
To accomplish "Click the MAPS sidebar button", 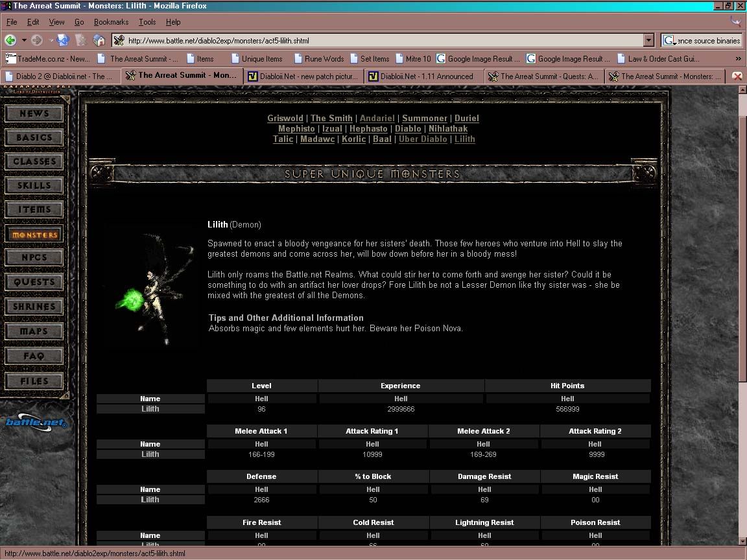I will coord(34,331).
